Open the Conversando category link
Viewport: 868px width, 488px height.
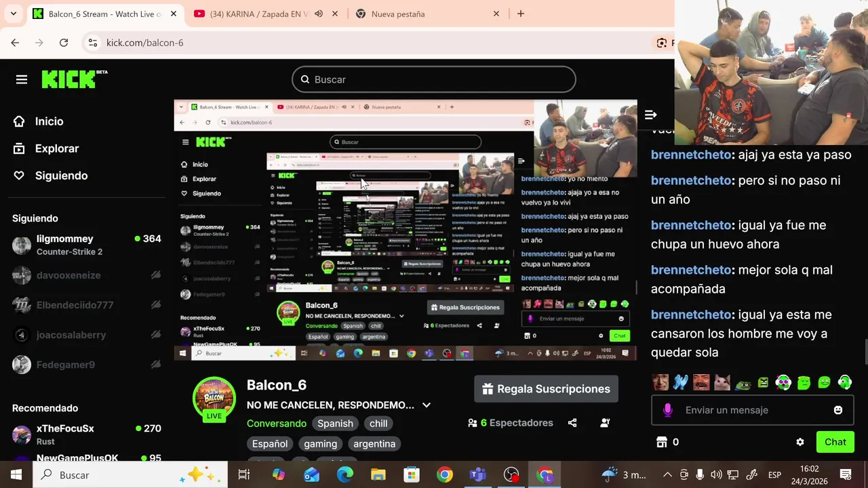pos(277,424)
